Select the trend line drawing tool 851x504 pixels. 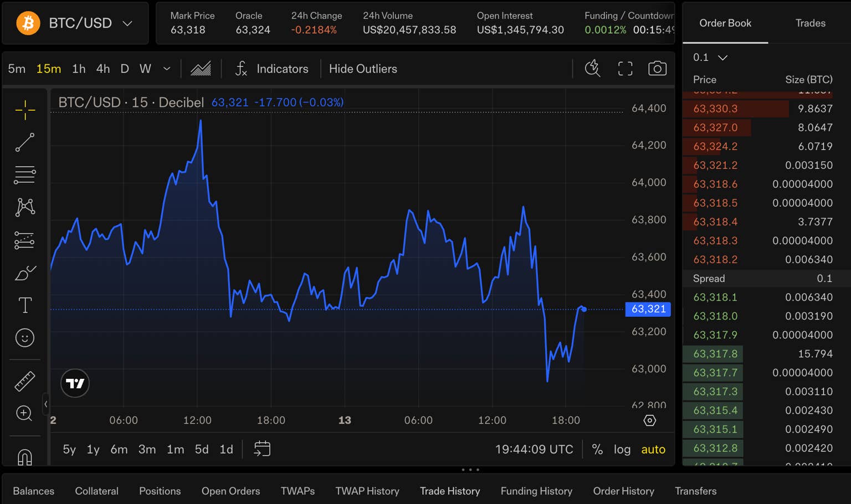pyautogui.click(x=25, y=142)
